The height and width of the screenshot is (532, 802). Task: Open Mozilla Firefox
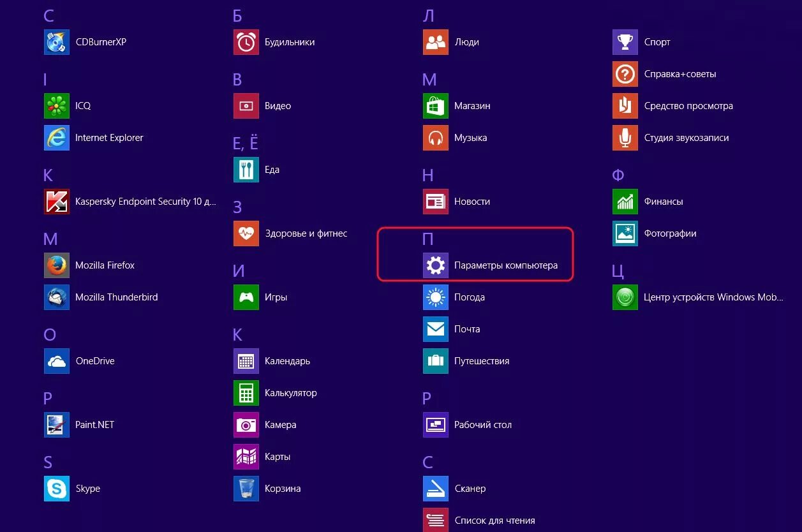(57, 265)
